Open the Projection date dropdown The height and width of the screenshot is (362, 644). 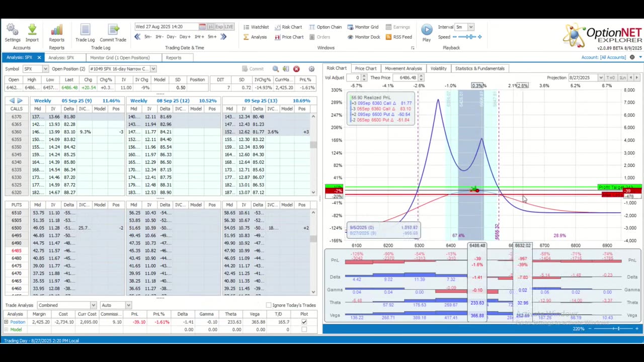point(601,78)
